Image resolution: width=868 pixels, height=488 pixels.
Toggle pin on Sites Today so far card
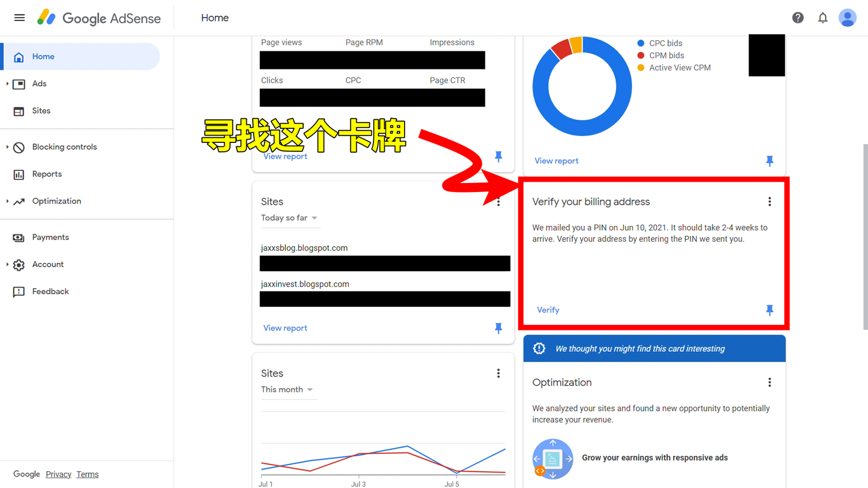pos(498,328)
